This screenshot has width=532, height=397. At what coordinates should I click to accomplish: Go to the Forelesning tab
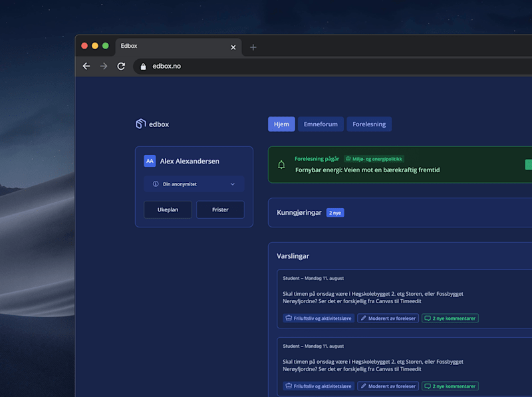(x=369, y=124)
